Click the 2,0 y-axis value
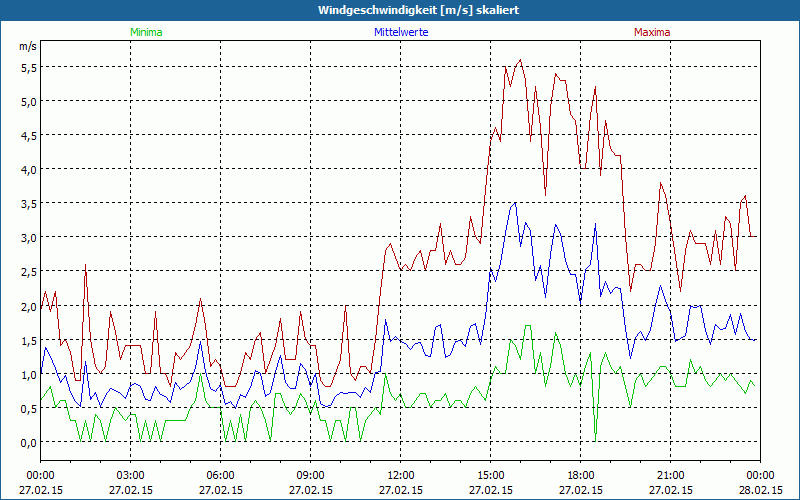Image resolution: width=800 pixels, height=500 pixels. [x=29, y=307]
